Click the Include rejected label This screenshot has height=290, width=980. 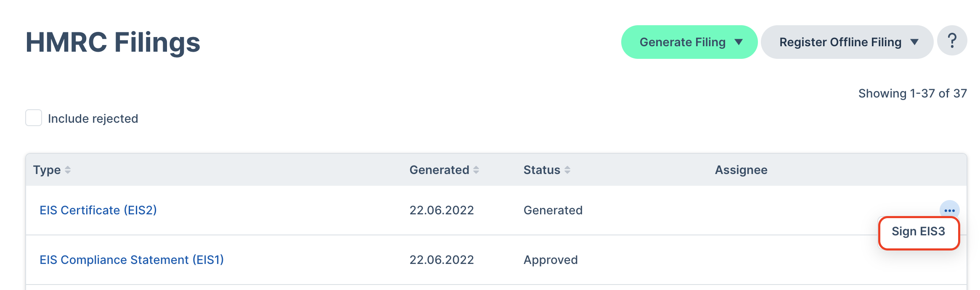pos(93,119)
